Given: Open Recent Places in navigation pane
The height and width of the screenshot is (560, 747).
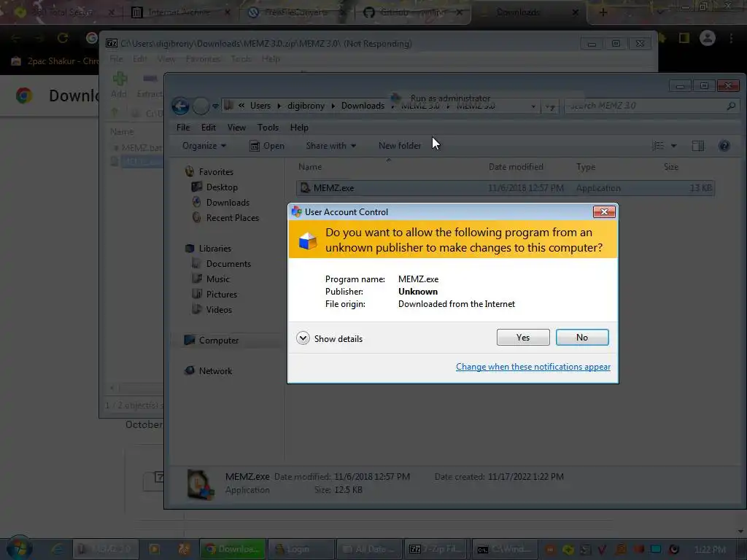Looking at the screenshot, I should pyautogui.click(x=232, y=217).
